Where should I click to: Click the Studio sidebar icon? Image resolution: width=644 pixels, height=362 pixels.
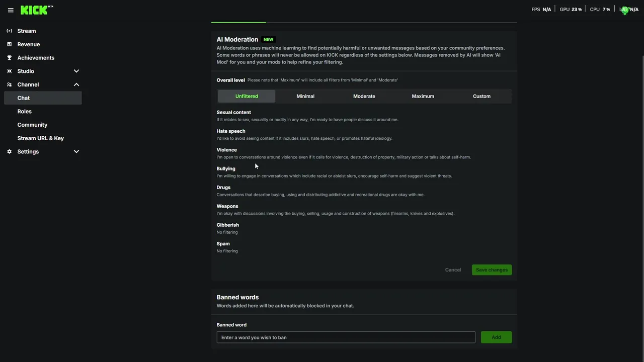(x=10, y=71)
